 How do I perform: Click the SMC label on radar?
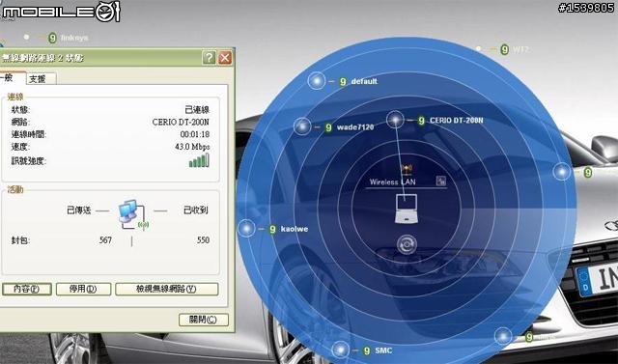pyautogui.click(x=383, y=350)
